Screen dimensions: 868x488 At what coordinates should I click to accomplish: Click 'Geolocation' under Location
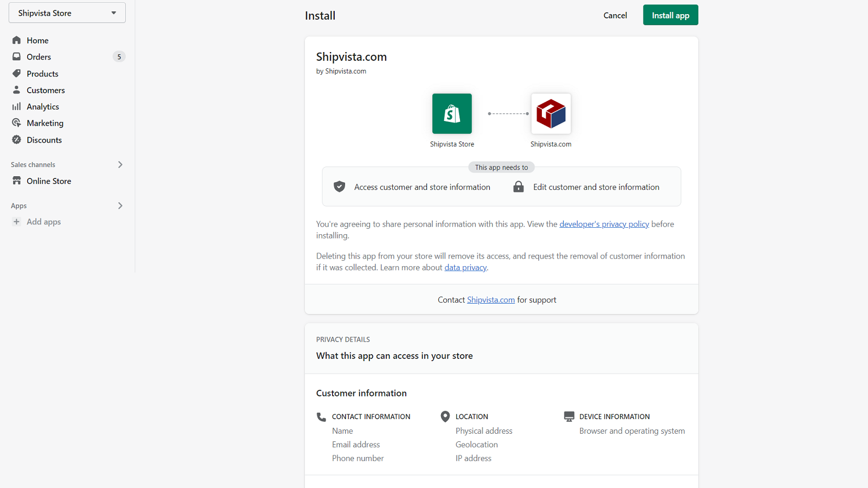pyautogui.click(x=477, y=445)
